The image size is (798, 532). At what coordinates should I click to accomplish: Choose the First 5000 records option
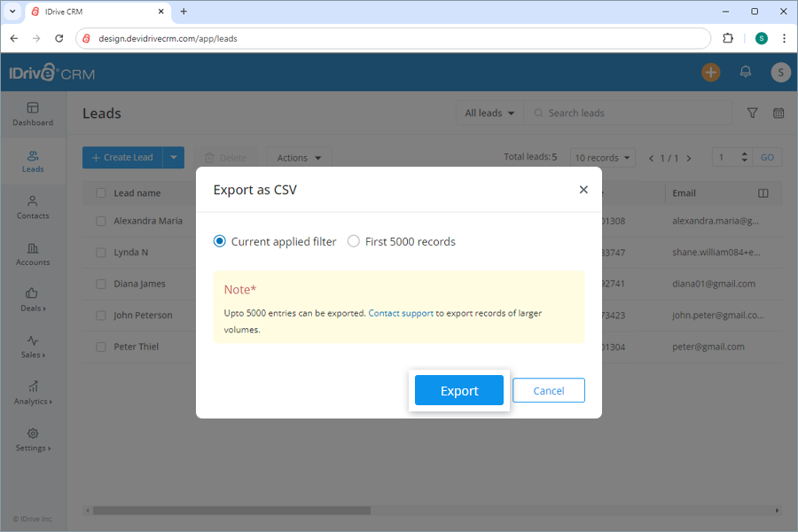353,241
